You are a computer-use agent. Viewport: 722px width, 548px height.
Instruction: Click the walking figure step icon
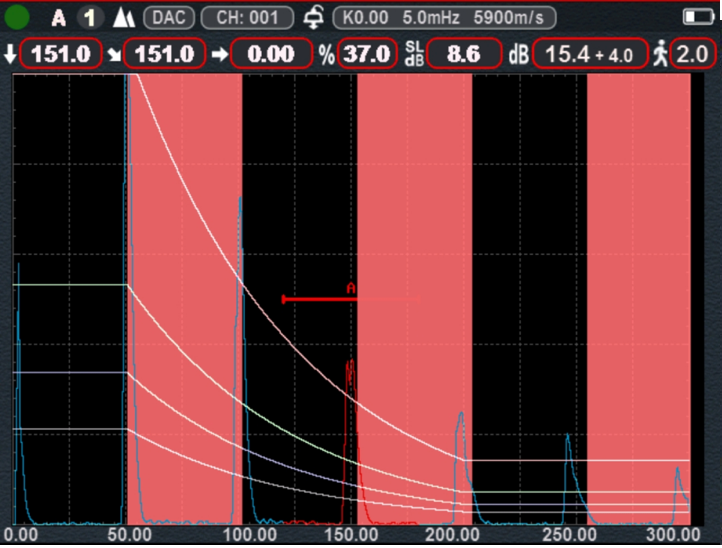click(659, 54)
